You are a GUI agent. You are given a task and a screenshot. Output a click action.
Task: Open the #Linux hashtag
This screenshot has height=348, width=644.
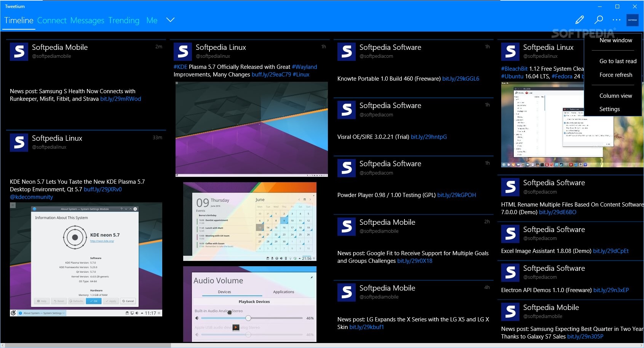(x=301, y=75)
